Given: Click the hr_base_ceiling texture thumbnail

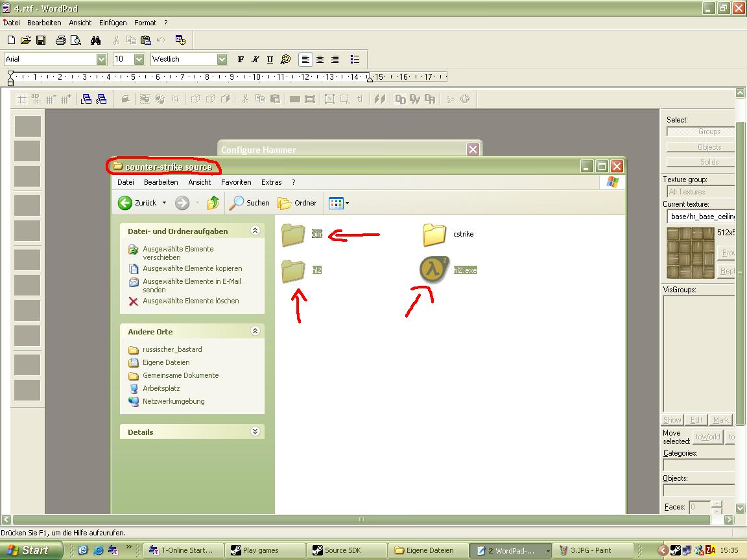Looking at the screenshot, I should [691, 253].
